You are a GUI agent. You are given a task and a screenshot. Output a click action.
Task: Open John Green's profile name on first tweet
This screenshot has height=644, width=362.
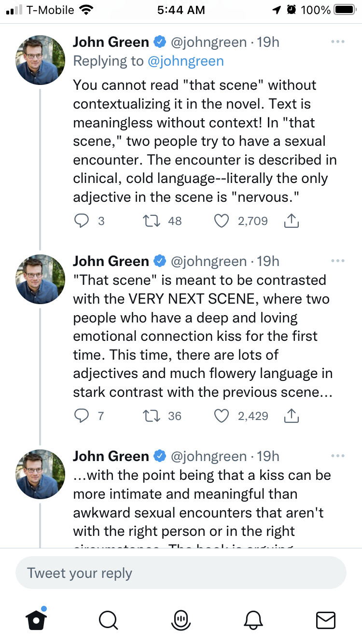click(x=111, y=42)
